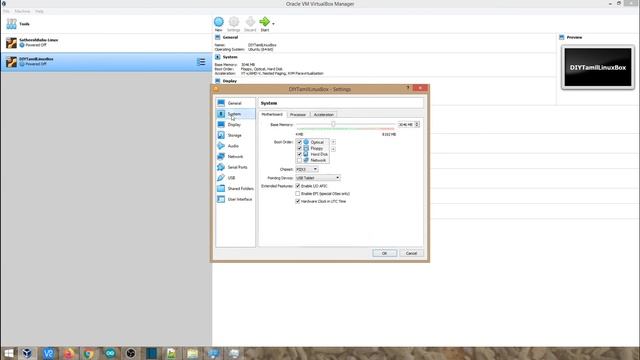Open the Display settings category
This screenshot has height=360, width=640.
pyautogui.click(x=236, y=124)
